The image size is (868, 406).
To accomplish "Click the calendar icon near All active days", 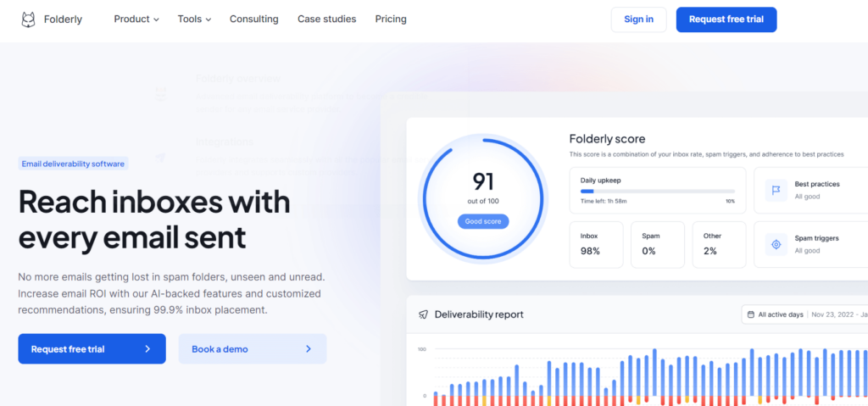I will pyautogui.click(x=751, y=314).
